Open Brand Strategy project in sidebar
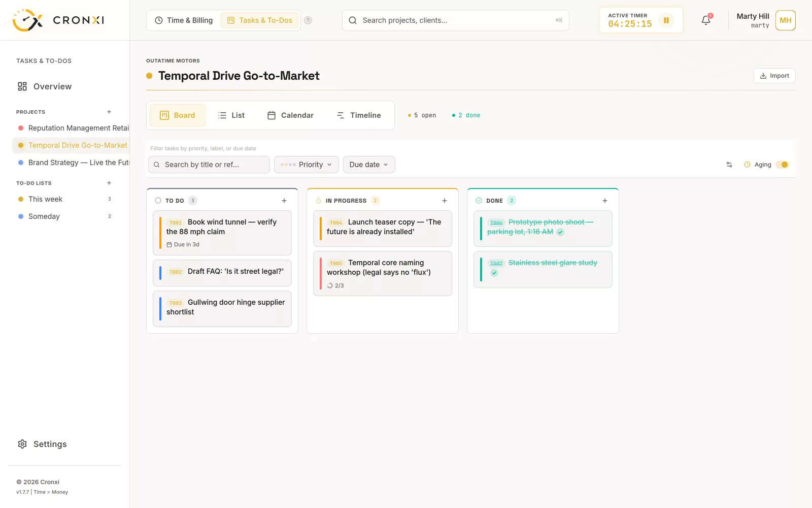The width and height of the screenshot is (812, 508). click(71, 163)
